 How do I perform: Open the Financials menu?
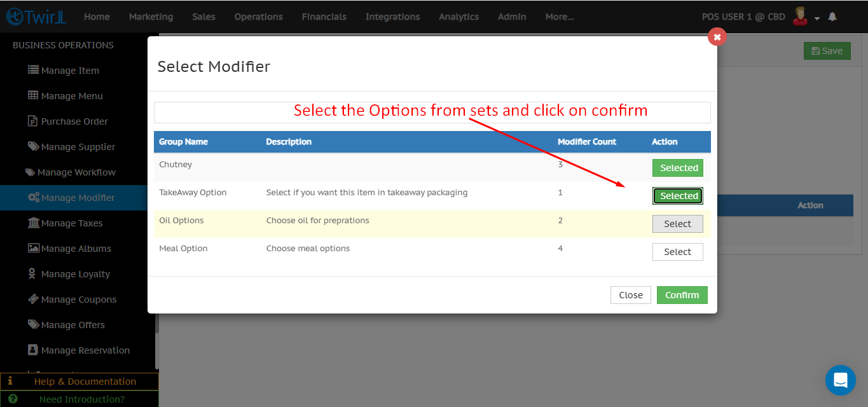pos(324,17)
